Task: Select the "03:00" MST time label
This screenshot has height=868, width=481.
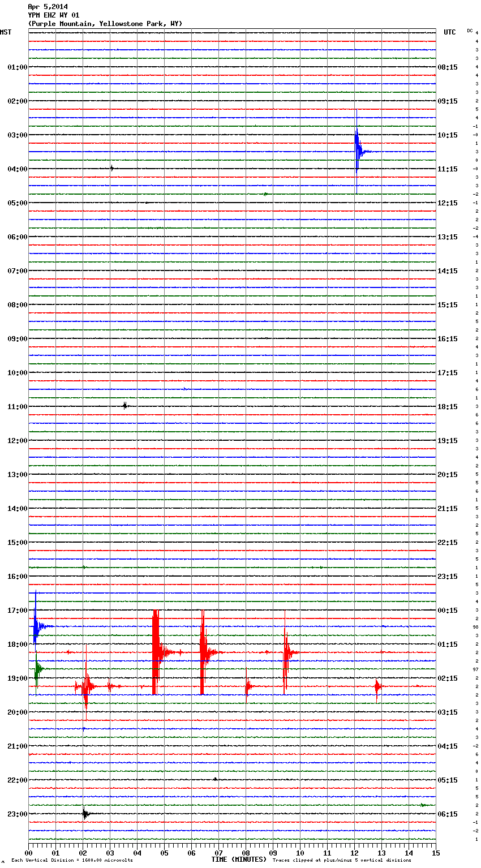Action: tap(18, 135)
